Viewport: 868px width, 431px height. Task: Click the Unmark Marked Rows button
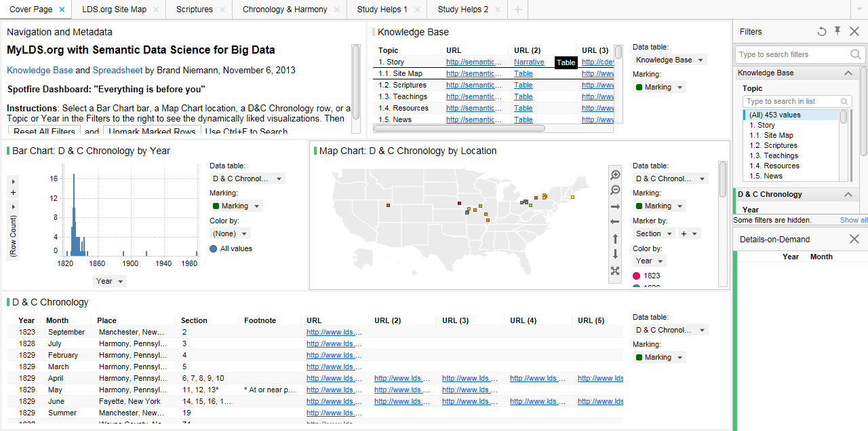tap(152, 132)
